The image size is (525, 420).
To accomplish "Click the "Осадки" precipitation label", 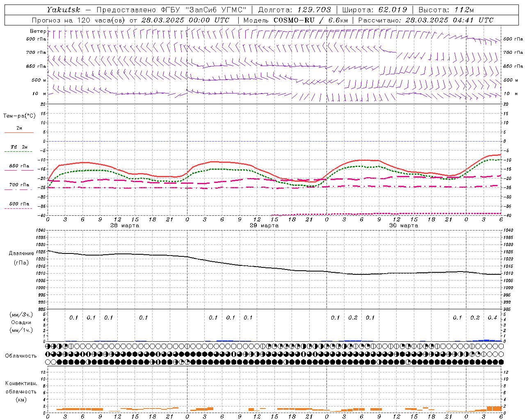I will click(21, 323).
